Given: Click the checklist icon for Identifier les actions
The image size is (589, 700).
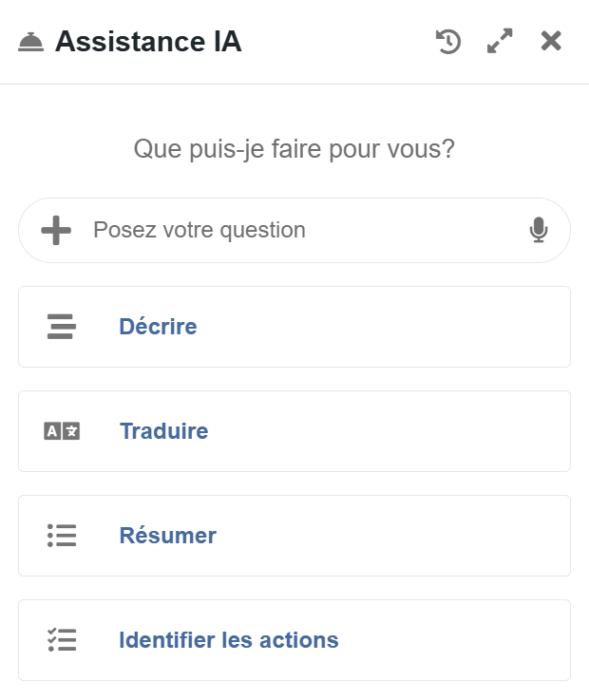Looking at the screenshot, I should pyautogui.click(x=62, y=640).
